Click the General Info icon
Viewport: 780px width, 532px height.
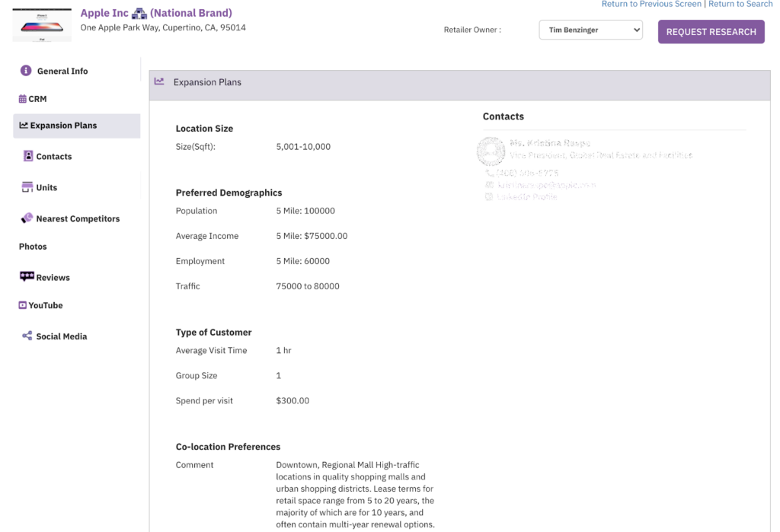26,71
